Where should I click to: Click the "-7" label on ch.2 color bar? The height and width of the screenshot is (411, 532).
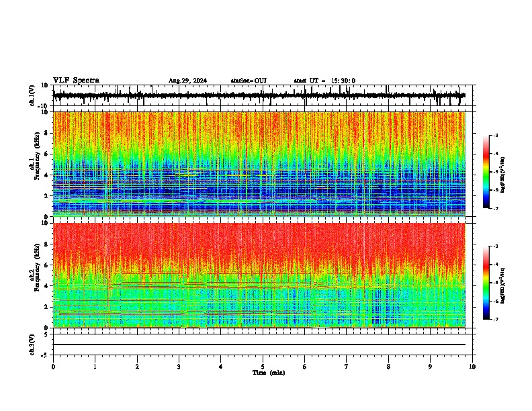495,319
